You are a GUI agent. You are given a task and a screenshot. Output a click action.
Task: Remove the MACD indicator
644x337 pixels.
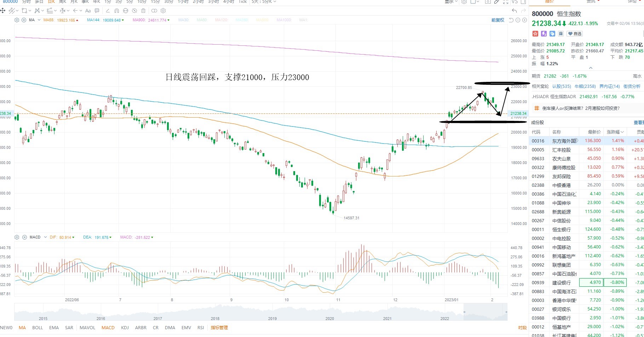pyautogui.click(x=24, y=237)
